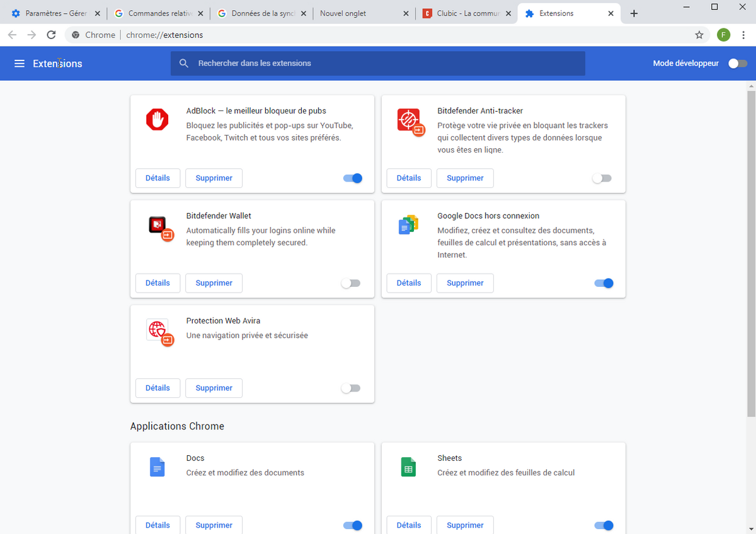Open the Extensions hamburger menu

(20, 63)
